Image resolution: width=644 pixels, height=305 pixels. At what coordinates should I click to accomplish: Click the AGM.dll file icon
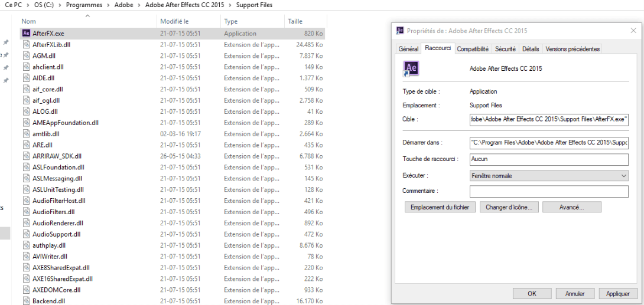click(x=26, y=55)
